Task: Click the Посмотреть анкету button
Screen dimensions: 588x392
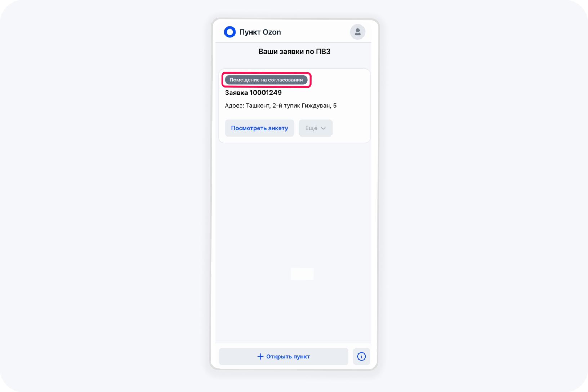Action: coord(259,128)
